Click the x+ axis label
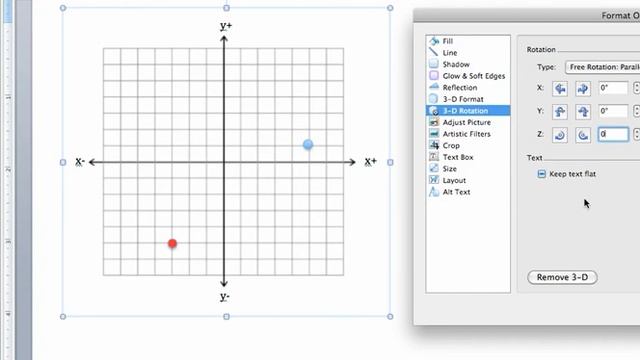The height and width of the screenshot is (360, 640). (x=371, y=162)
